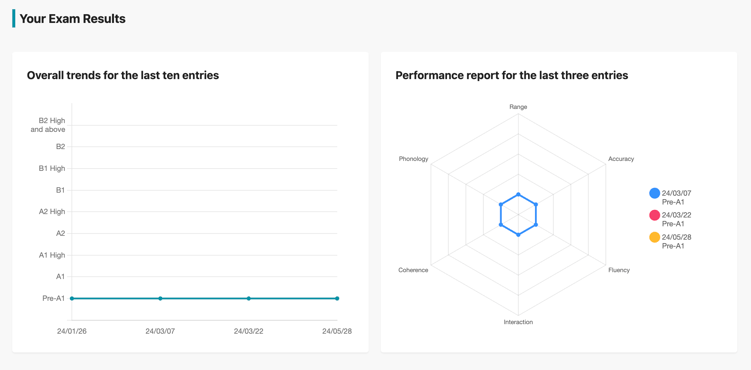This screenshot has height=370, width=751.
Task: Toggle the red 24/03/22 legend marker
Action: [655, 215]
